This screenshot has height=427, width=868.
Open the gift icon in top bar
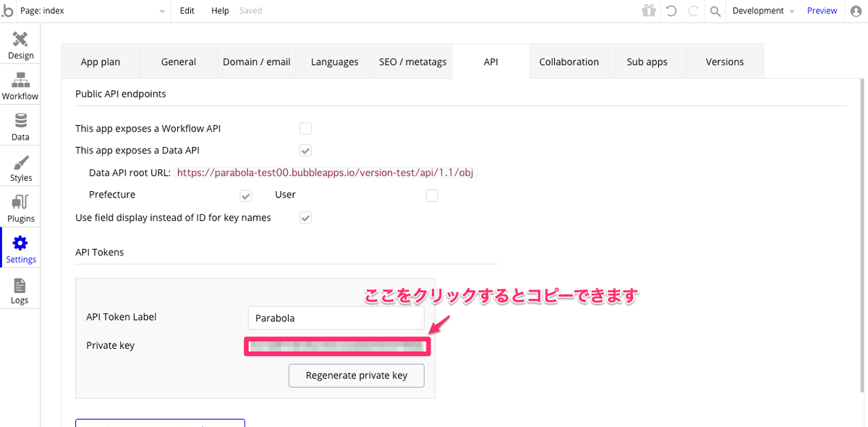tap(649, 11)
